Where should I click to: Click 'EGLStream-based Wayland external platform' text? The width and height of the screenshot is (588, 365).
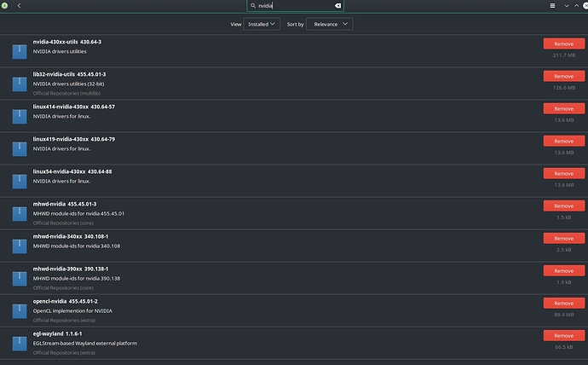point(84,343)
